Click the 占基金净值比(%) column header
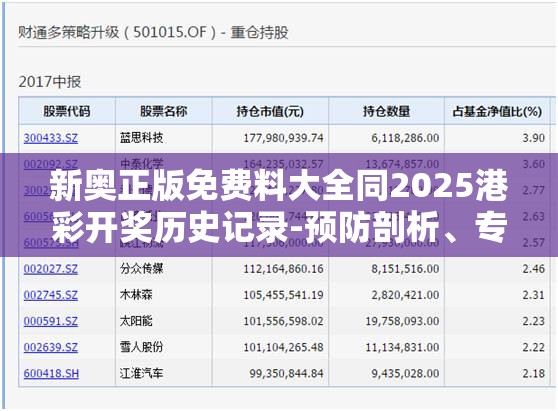The width and height of the screenshot is (558, 411). (x=497, y=111)
